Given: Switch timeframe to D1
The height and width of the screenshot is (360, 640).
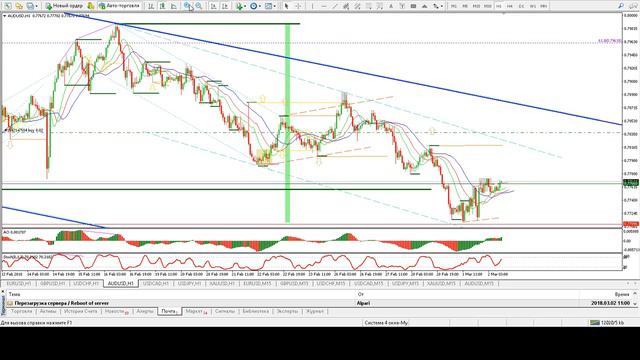Looking at the screenshot, I should coord(521,6).
